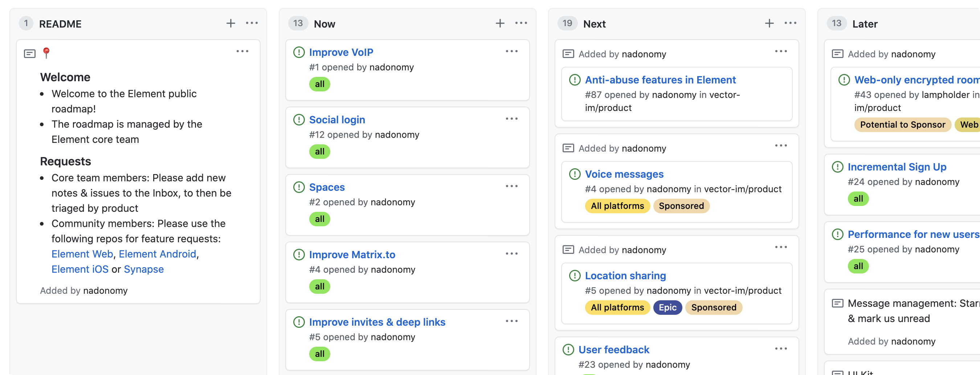Filter by the 'all' label on Improve VoIP
980x375 pixels.
coord(319,84)
